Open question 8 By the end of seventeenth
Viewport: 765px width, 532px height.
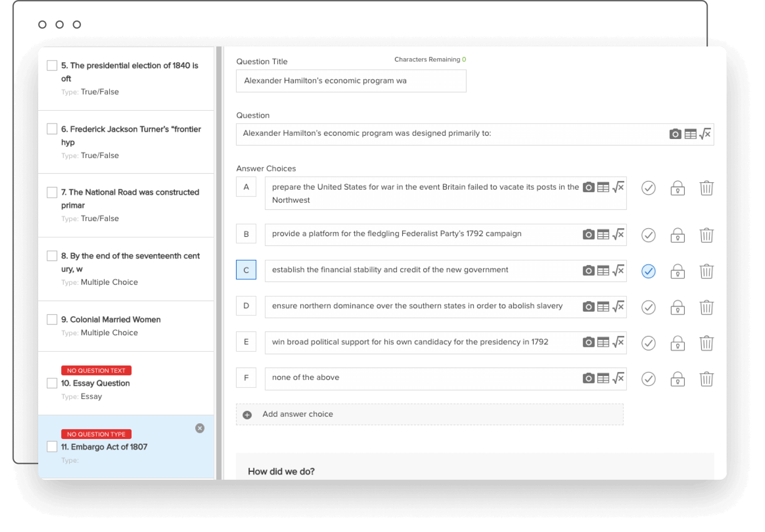pos(126,269)
